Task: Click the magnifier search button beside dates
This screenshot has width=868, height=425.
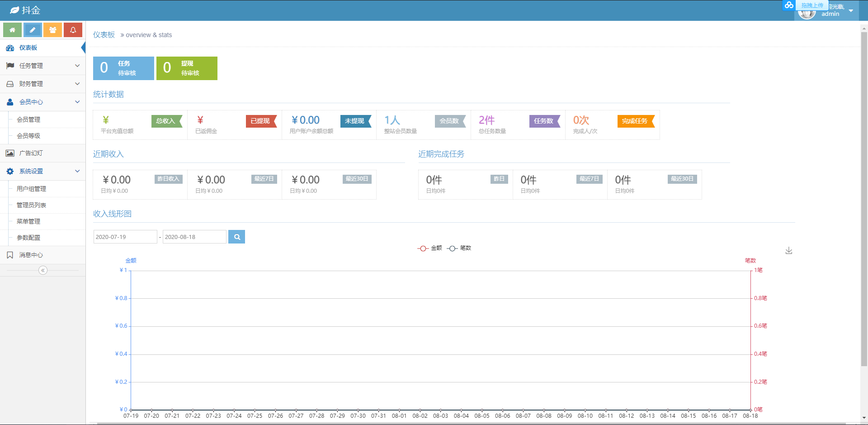Action: 236,237
